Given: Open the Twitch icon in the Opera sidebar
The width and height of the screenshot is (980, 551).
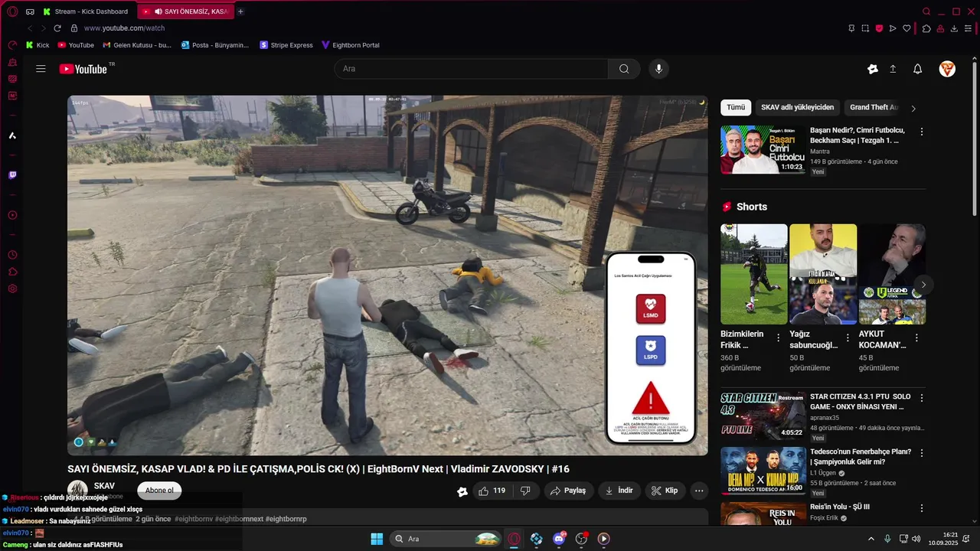Looking at the screenshot, I should tap(12, 175).
